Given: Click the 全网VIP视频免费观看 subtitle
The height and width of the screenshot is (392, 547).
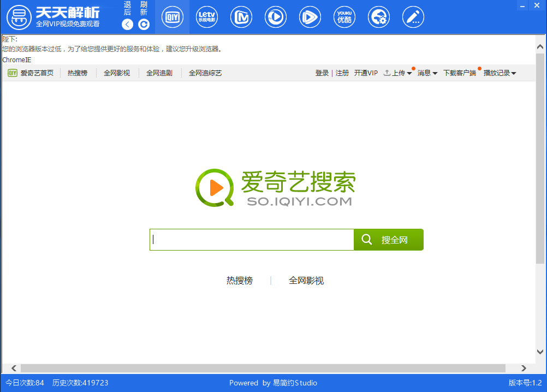Looking at the screenshot, I should click(68, 23).
